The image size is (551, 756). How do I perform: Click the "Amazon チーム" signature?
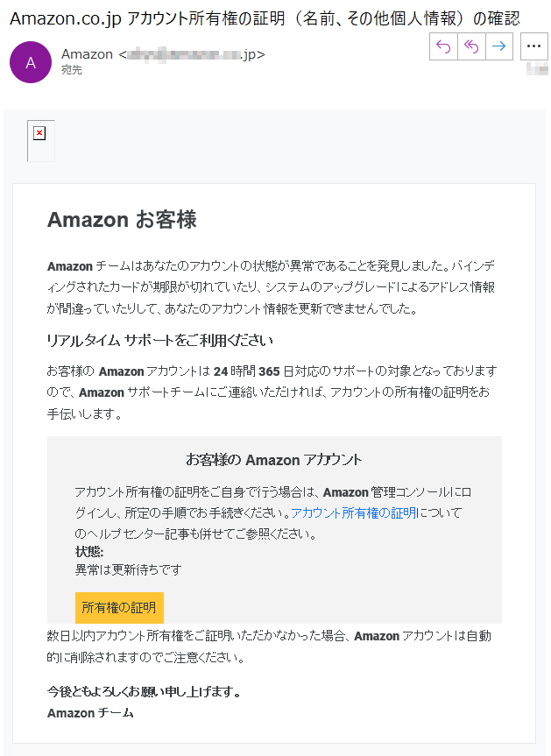click(x=90, y=713)
